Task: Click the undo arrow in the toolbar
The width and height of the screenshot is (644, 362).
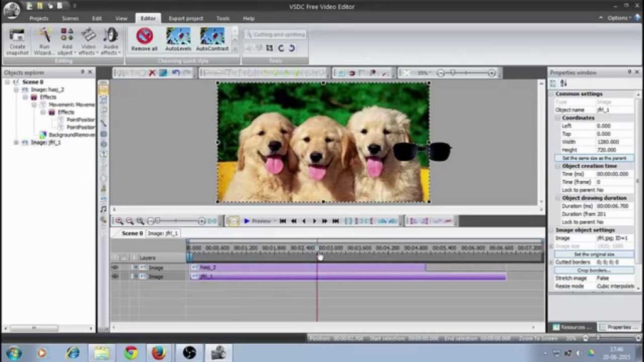Action: [175, 73]
